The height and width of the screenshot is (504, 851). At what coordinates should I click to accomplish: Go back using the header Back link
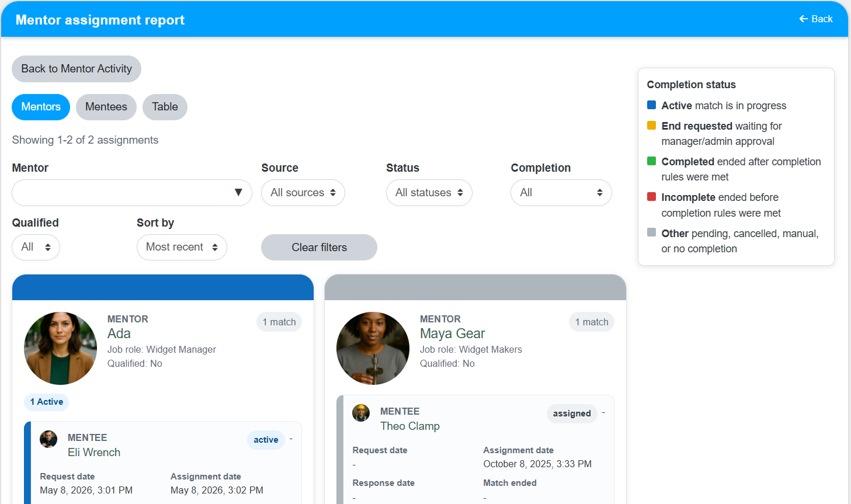click(x=815, y=19)
